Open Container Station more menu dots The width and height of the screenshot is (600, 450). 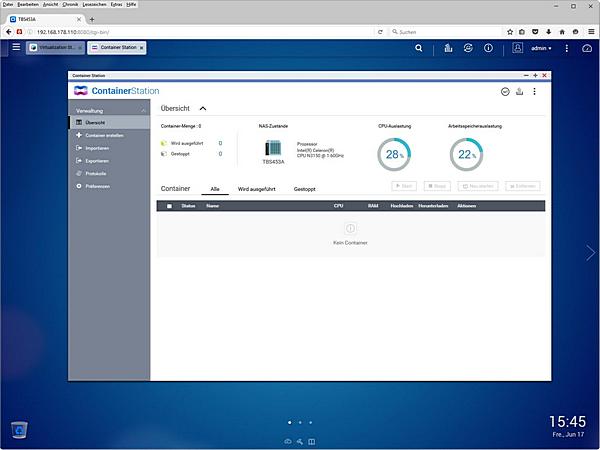[x=535, y=91]
